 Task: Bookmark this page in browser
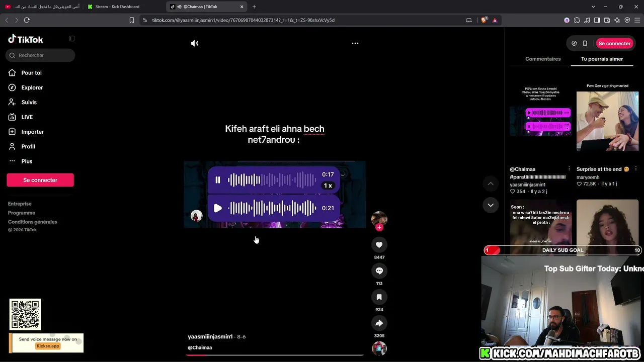(132, 20)
